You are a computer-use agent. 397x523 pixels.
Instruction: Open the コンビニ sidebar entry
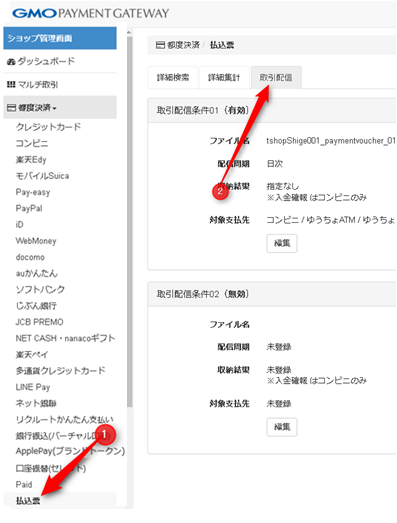click(32, 143)
